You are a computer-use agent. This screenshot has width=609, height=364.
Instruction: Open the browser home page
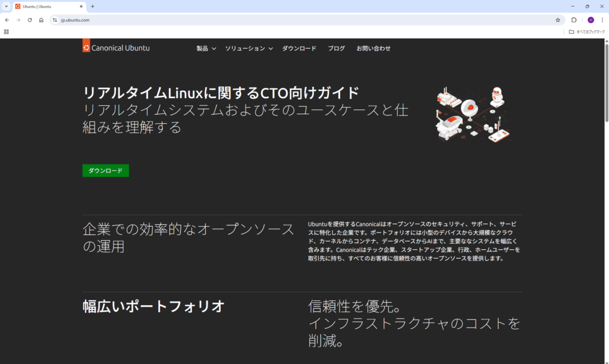pos(41,20)
